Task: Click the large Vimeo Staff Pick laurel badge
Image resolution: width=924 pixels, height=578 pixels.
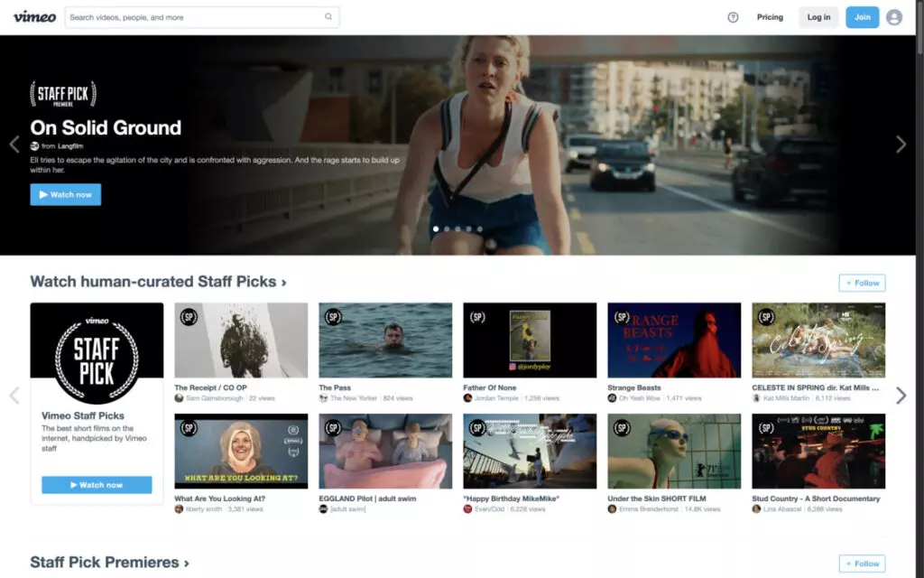Action: pos(97,359)
